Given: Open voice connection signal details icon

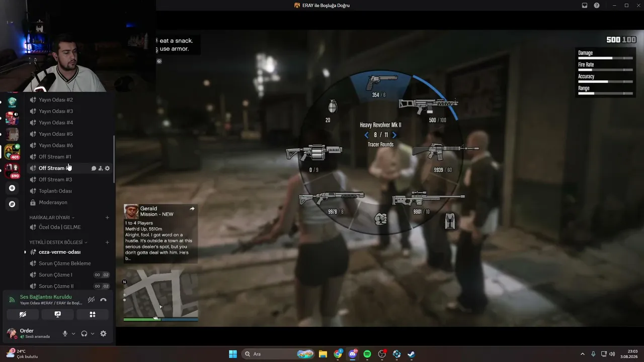Looking at the screenshot, I should pos(12,300).
